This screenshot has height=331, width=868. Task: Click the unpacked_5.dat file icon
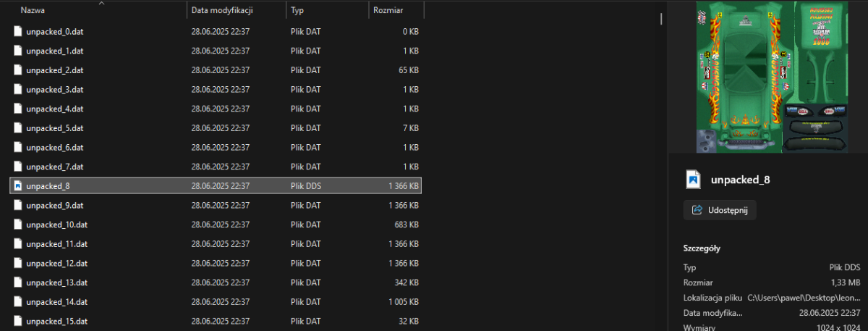(x=18, y=128)
